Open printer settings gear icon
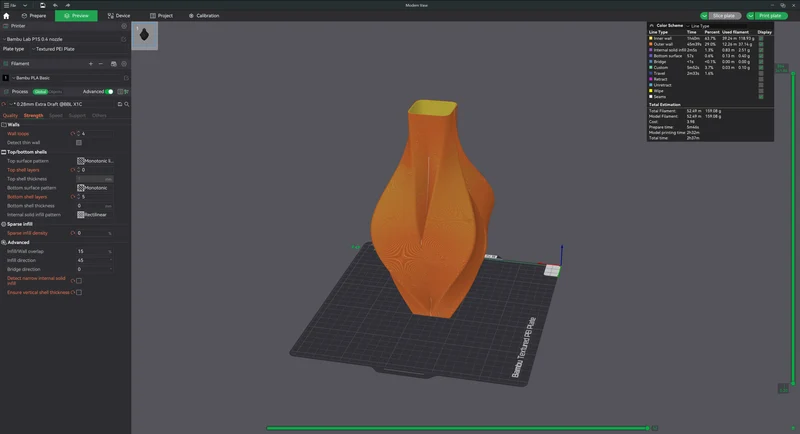Image resolution: width=800 pixels, height=434 pixels. click(124, 26)
